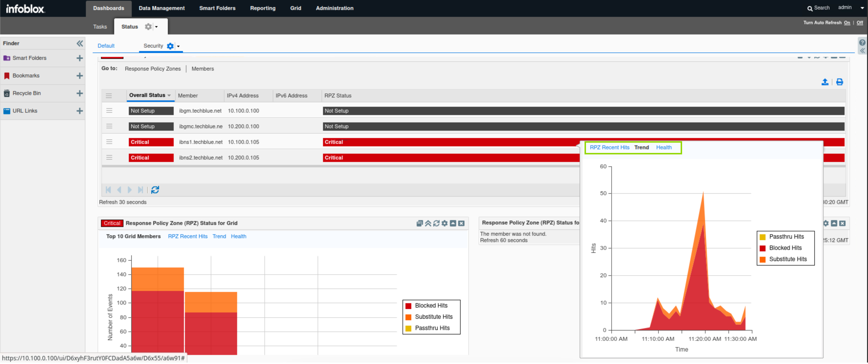Turn Auto Refresh On
This screenshot has width=868, height=364.
847,23
